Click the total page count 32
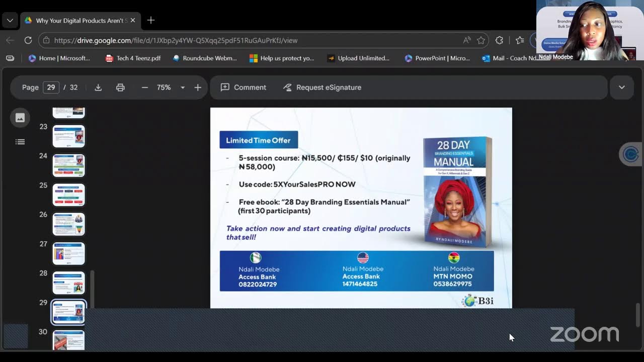The height and width of the screenshot is (362, 644). click(73, 87)
